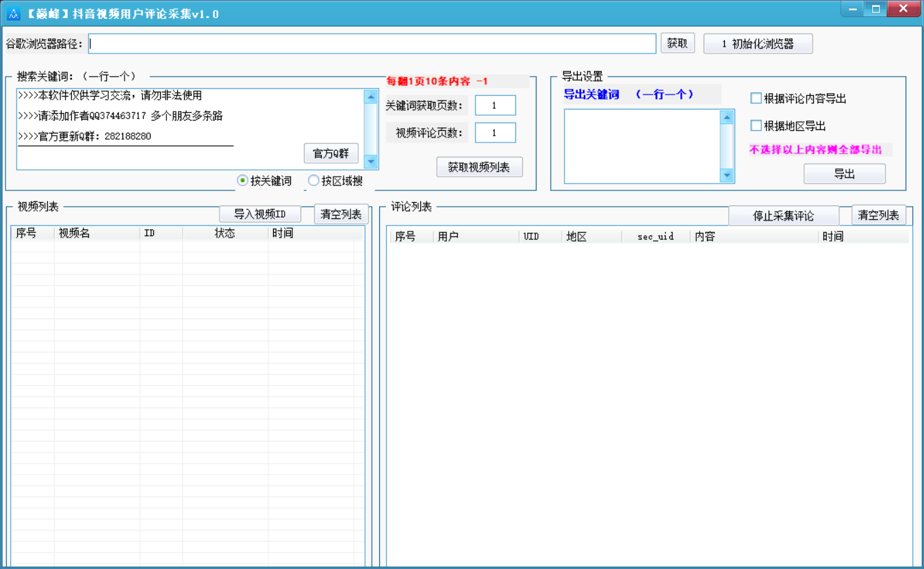Click 清空列表 above the comment list
Viewport: 924px width, 569px height.
point(878,214)
